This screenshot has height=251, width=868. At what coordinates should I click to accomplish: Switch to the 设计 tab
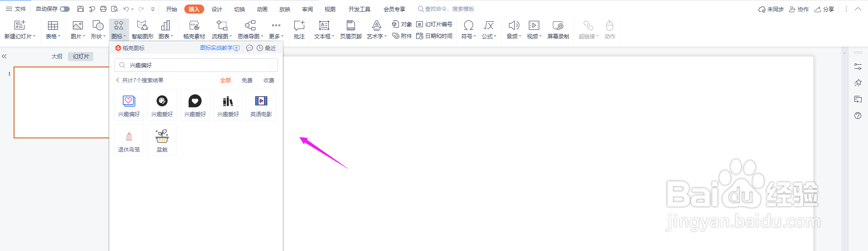(x=217, y=9)
